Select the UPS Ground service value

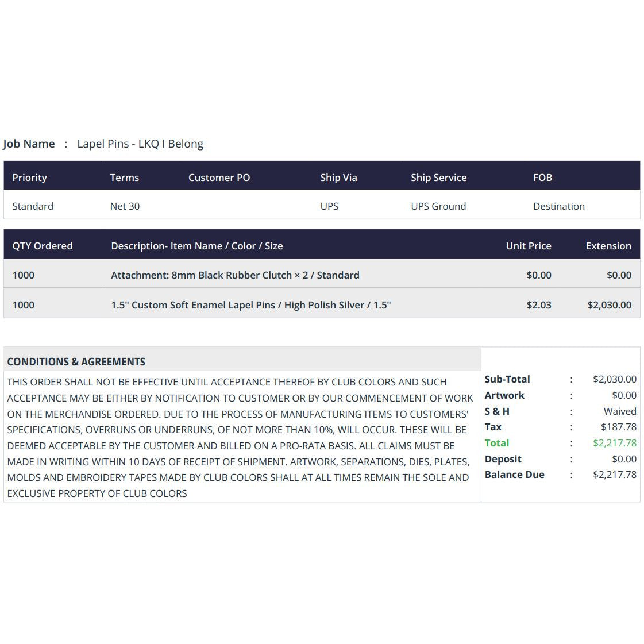[x=438, y=206]
